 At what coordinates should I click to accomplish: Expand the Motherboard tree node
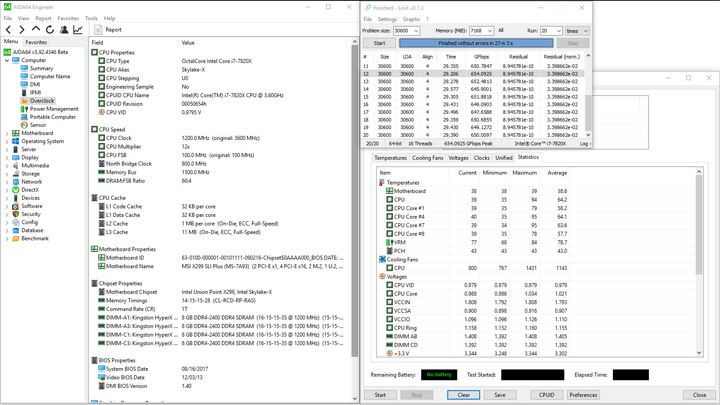(7, 133)
